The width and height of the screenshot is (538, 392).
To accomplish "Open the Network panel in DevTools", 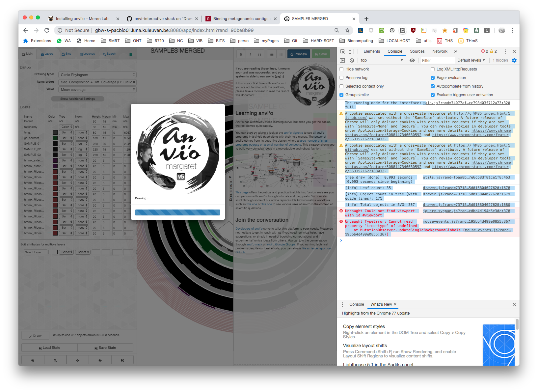I will coord(440,51).
